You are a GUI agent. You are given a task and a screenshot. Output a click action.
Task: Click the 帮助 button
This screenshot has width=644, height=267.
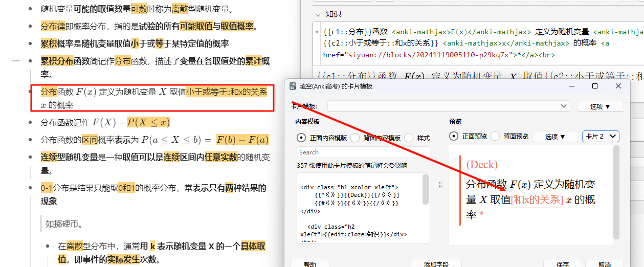309,264
